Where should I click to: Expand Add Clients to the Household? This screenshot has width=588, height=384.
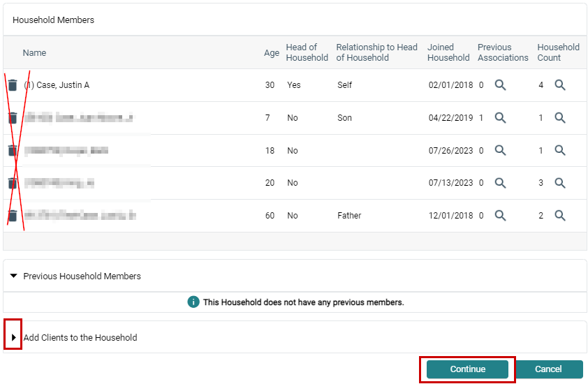13,337
